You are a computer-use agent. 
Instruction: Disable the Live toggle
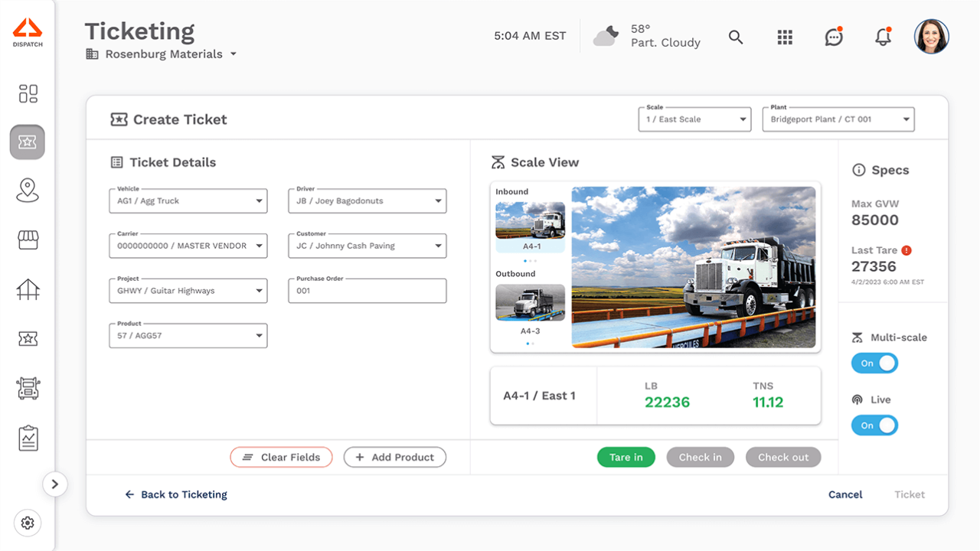point(874,425)
